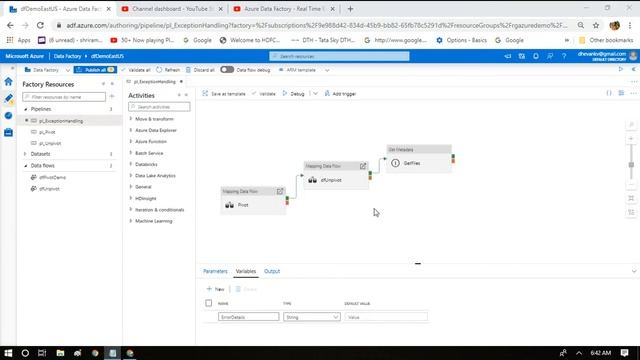The image size is (640, 360).
Task: Collapse the Data flows tree group
Action: [x=26, y=166]
